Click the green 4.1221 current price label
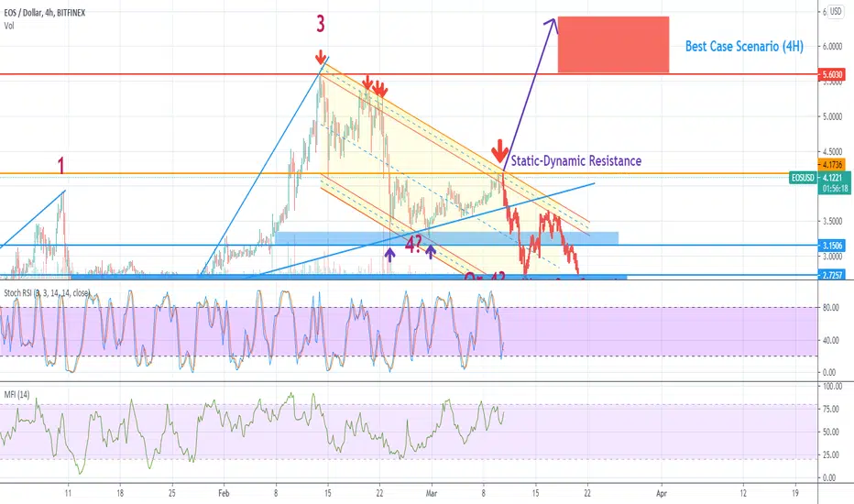Viewport: 854px width, 504px height. [834, 178]
